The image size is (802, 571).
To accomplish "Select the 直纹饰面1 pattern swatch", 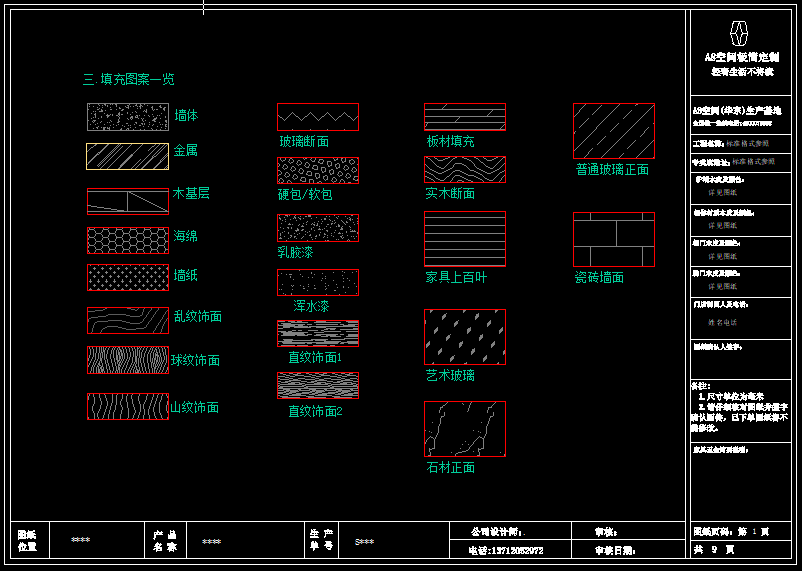I will (317, 333).
